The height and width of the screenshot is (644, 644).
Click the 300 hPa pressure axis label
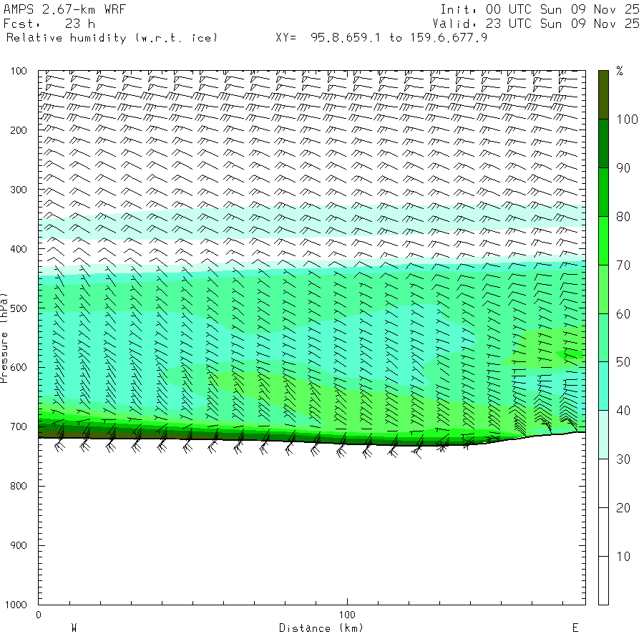(19, 190)
